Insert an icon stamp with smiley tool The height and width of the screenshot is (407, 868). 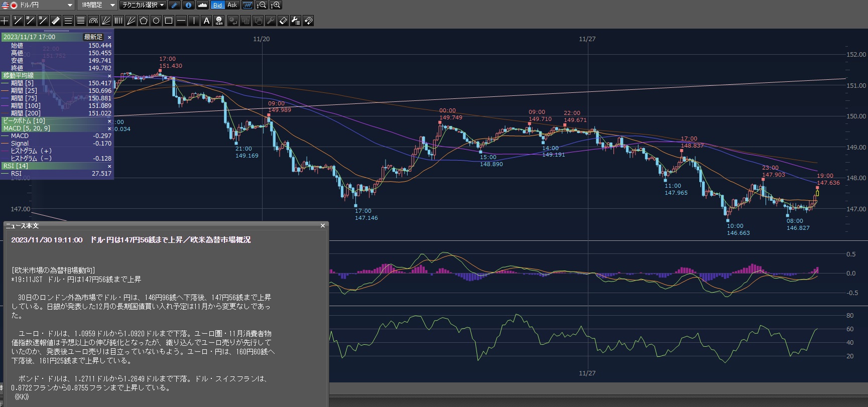pos(219,21)
